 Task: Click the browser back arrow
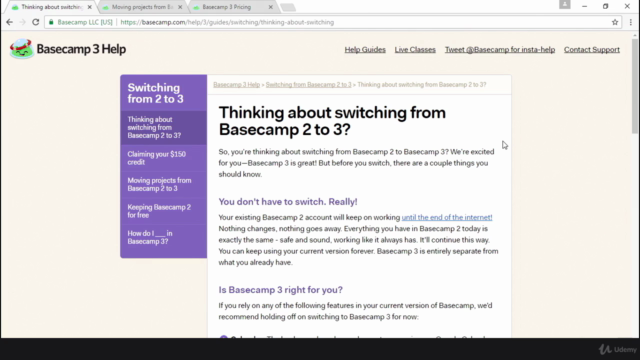(x=9, y=22)
